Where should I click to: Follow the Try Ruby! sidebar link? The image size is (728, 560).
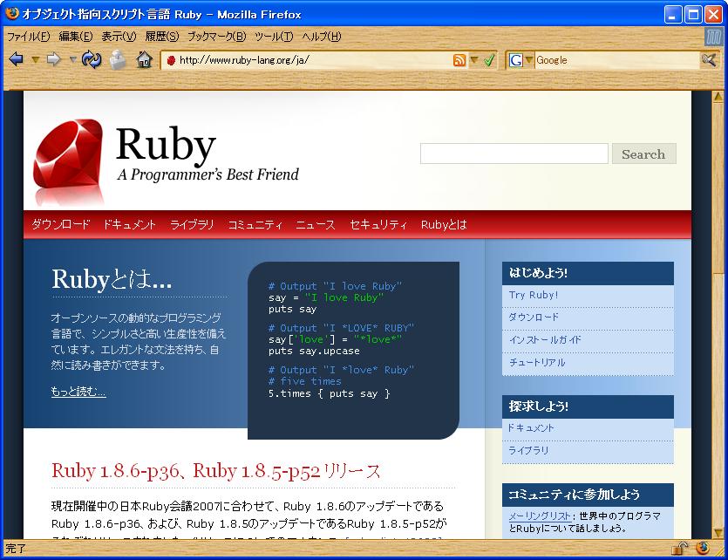[x=534, y=295]
